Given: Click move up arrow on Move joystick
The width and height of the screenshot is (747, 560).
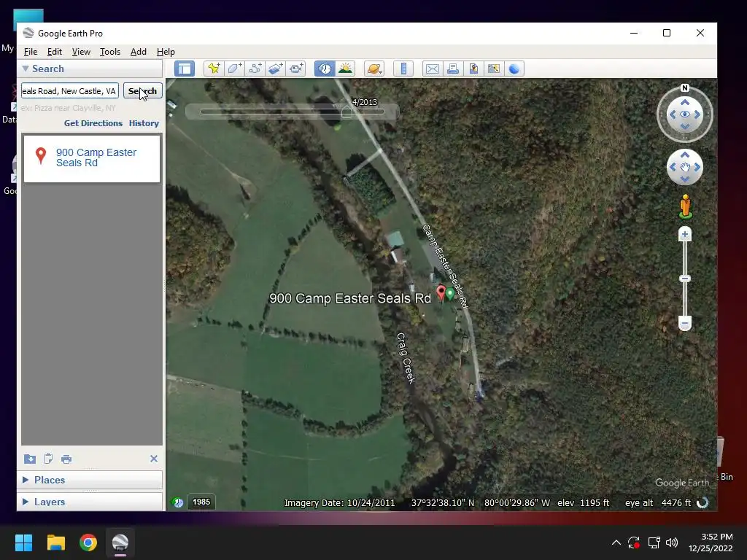Looking at the screenshot, I should click(685, 155).
